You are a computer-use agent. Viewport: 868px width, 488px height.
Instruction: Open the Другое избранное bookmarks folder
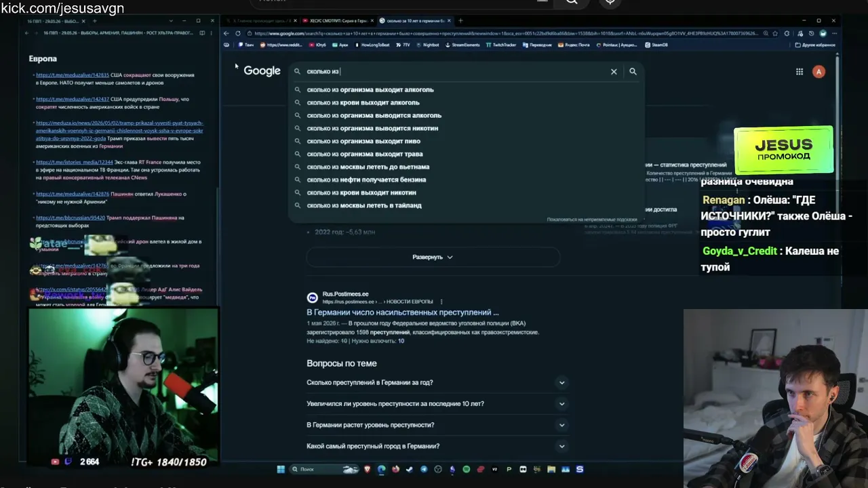pos(814,45)
